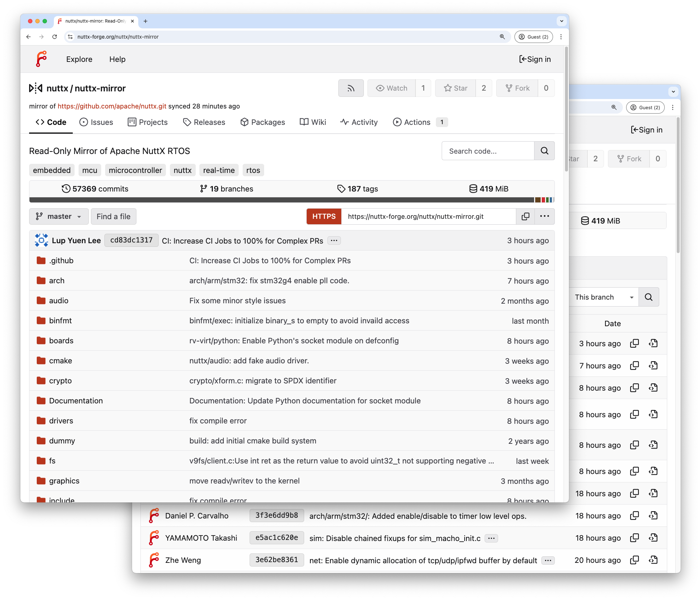This screenshot has width=700, height=600.
Task: Click the back window vertical scrollbar
Action: pyautogui.click(x=678, y=185)
